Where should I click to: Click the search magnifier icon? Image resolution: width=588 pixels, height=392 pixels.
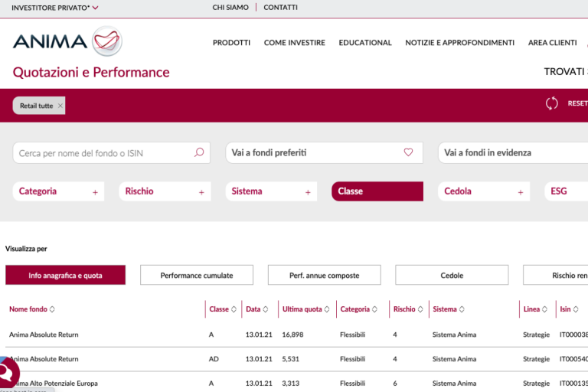coord(199,152)
